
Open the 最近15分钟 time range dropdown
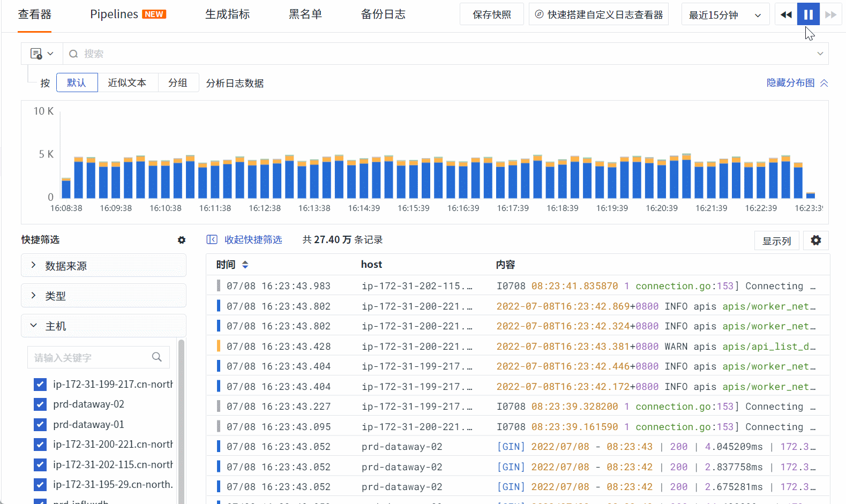[x=725, y=15]
